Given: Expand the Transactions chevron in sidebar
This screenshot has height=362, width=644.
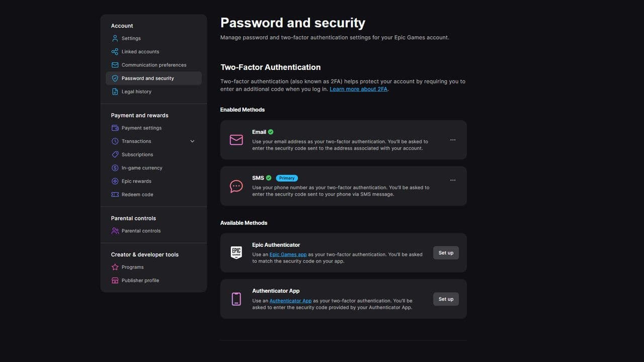Looking at the screenshot, I should click(x=192, y=141).
